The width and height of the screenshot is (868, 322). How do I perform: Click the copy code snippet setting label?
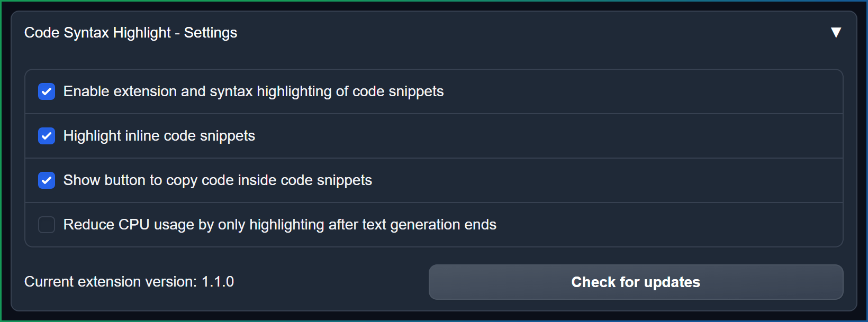pos(218,180)
